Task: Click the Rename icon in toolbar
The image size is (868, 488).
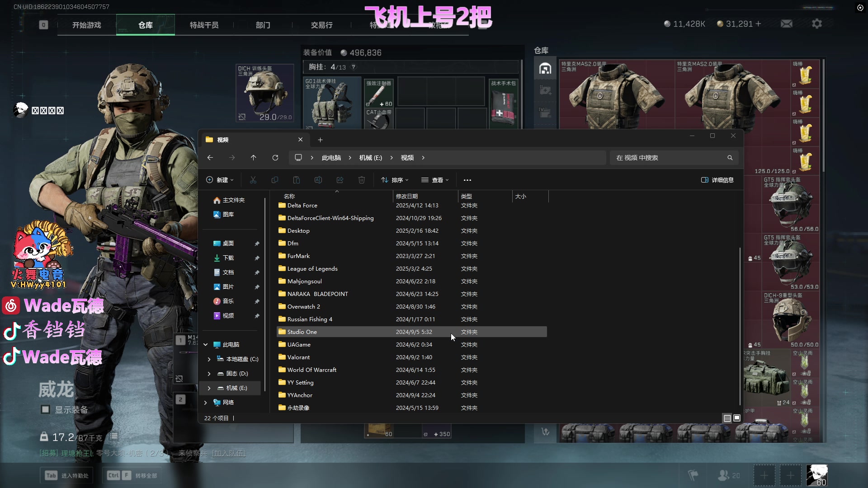Action: (x=318, y=180)
